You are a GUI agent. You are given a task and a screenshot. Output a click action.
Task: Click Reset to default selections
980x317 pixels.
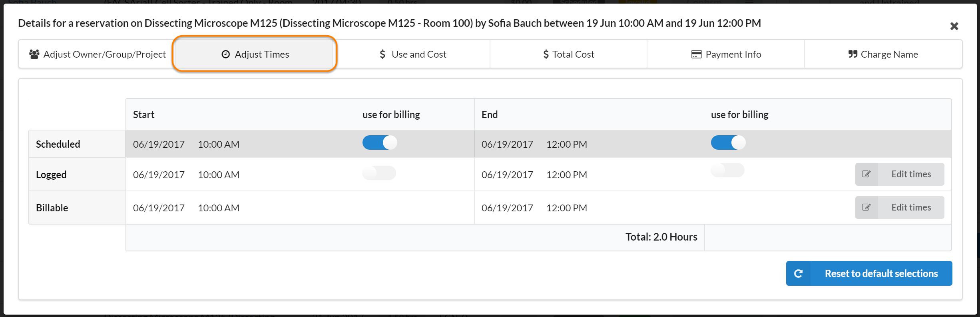pos(881,273)
